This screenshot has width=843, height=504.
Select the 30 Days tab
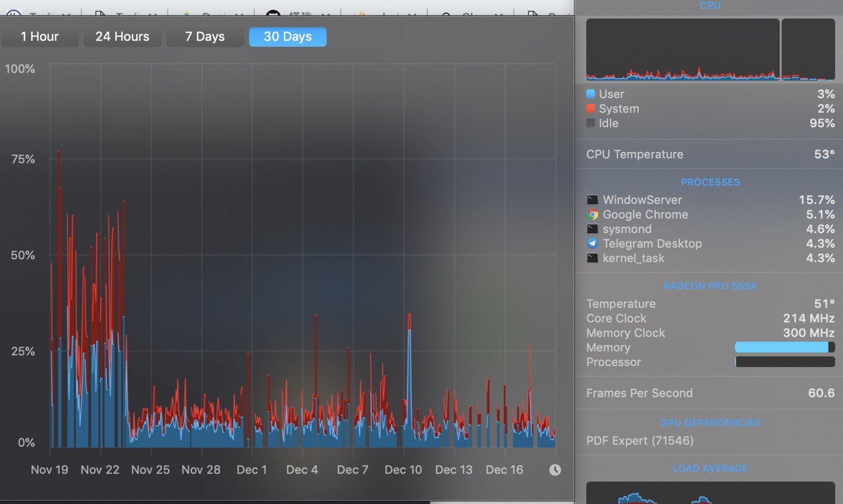288,37
